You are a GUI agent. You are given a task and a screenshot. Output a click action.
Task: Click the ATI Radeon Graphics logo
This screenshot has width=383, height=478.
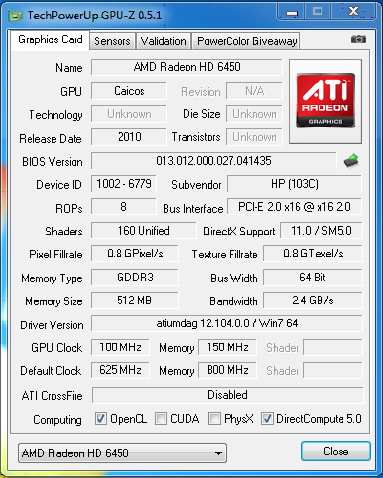tap(325, 101)
